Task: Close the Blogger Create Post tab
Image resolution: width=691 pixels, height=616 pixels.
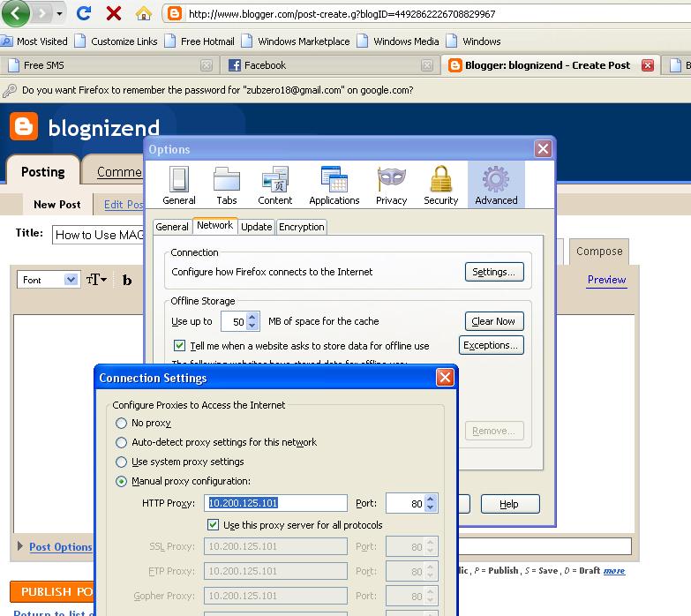Action: pyautogui.click(x=648, y=65)
